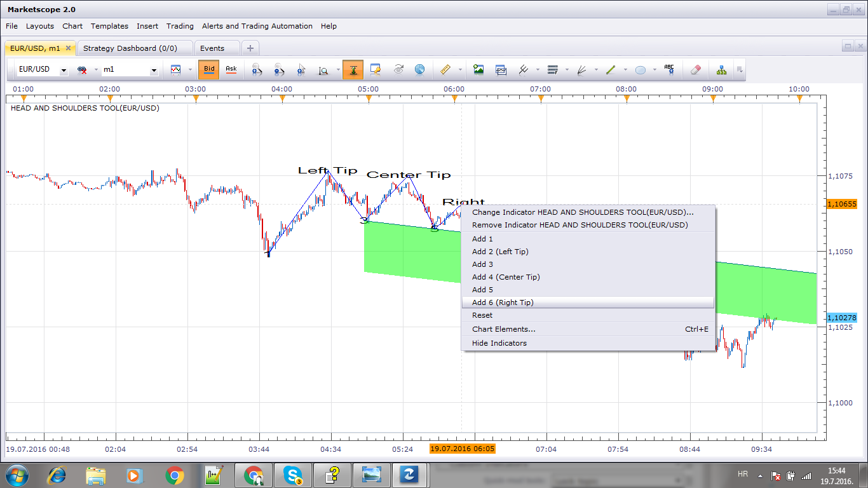The image size is (868, 488).
Task: Open Internet Explorer from the taskbar
Action: [x=57, y=475]
